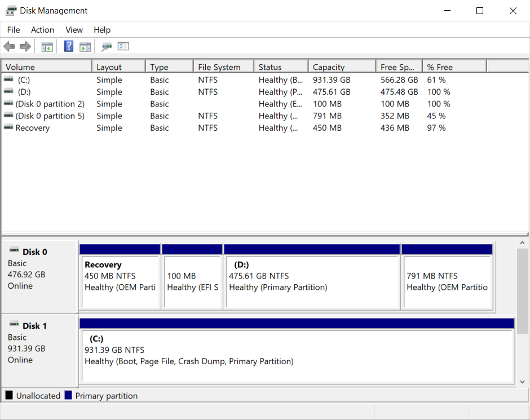Sort by the Status column header
The height and width of the screenshot is (420, 530).
click(281, 67)
